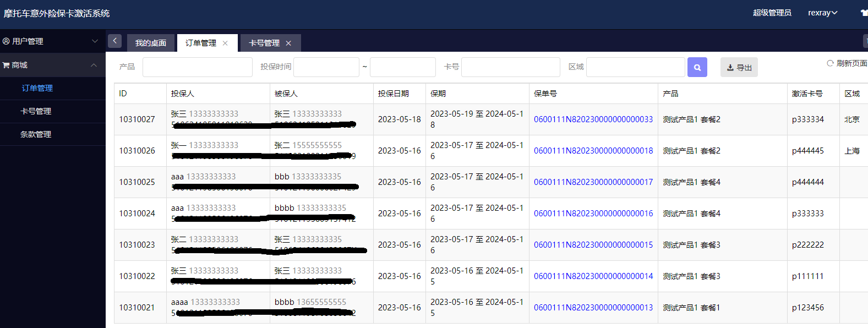This screenshot has height=328, width=868.
Task: Open the rexray user dropdown
Action: point(822,13)
